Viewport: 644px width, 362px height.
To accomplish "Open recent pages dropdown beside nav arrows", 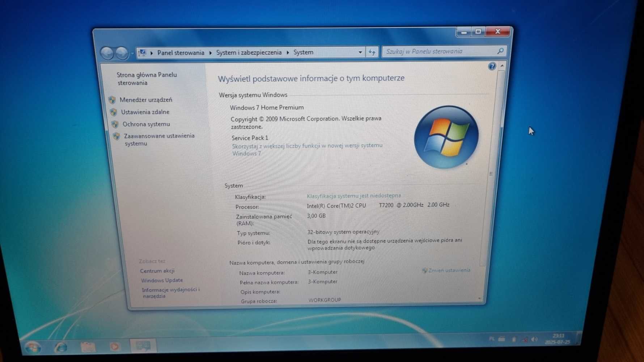I will tap(132, 54).
